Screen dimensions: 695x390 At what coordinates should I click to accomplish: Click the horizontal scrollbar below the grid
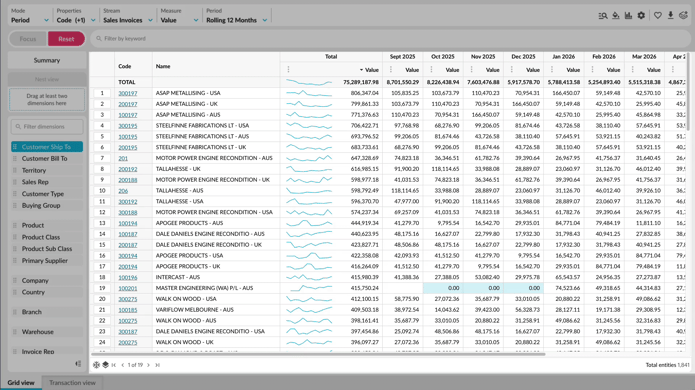coord(318,354)
